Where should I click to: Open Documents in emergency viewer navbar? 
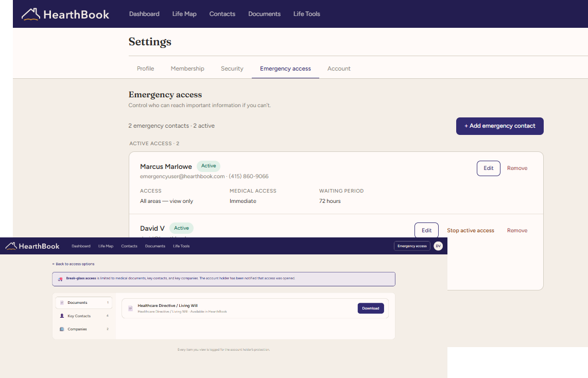[x=155, y=246]
